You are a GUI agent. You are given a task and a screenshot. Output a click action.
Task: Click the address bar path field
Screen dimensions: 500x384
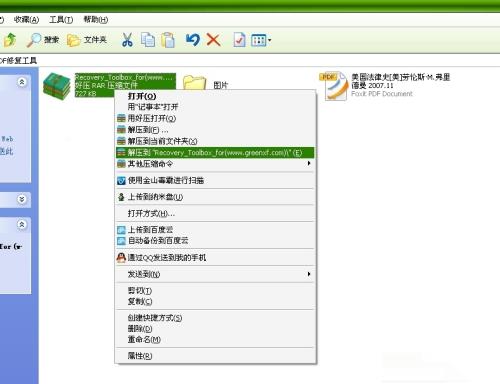(x=250, y=61)
